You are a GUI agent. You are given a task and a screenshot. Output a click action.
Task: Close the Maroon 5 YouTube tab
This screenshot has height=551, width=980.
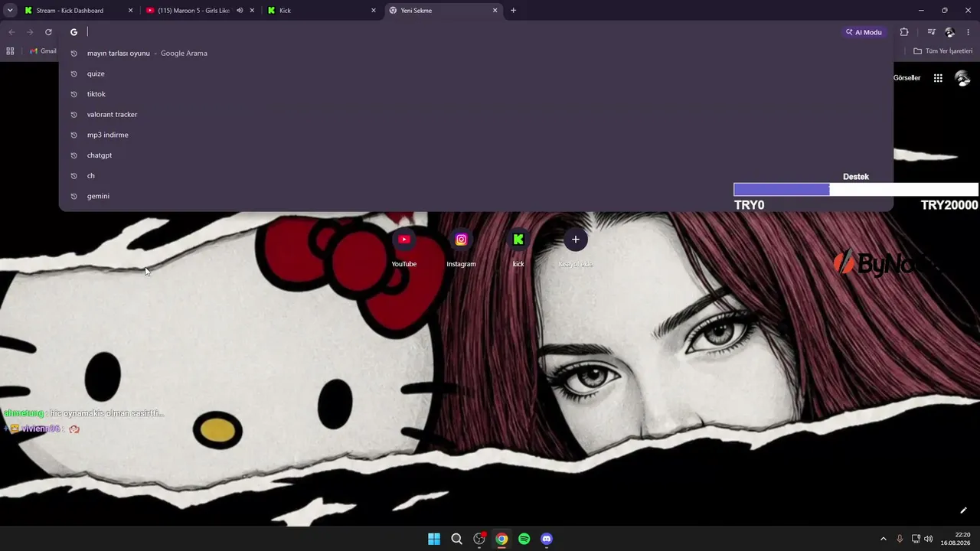[x=252, y=11]
